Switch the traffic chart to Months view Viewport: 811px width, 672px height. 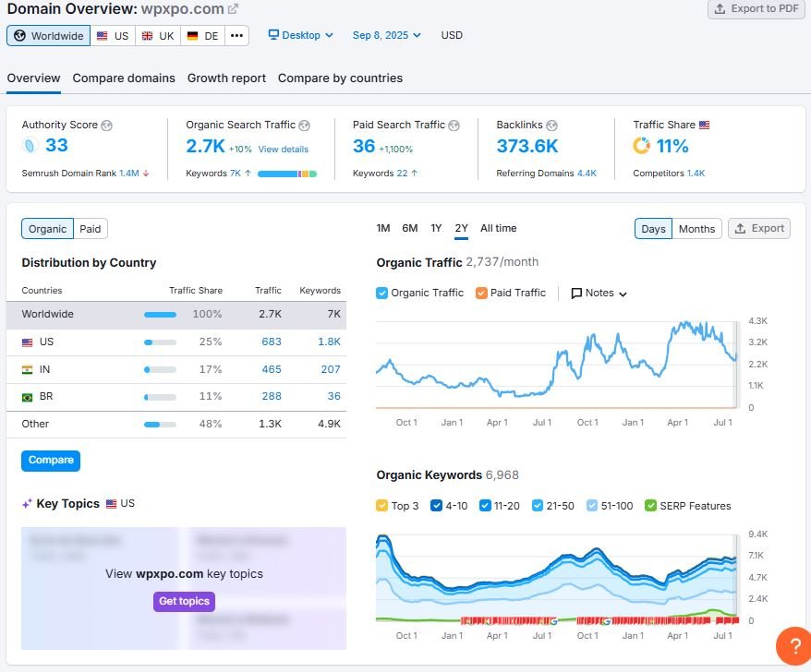click(x=696, y=228)
